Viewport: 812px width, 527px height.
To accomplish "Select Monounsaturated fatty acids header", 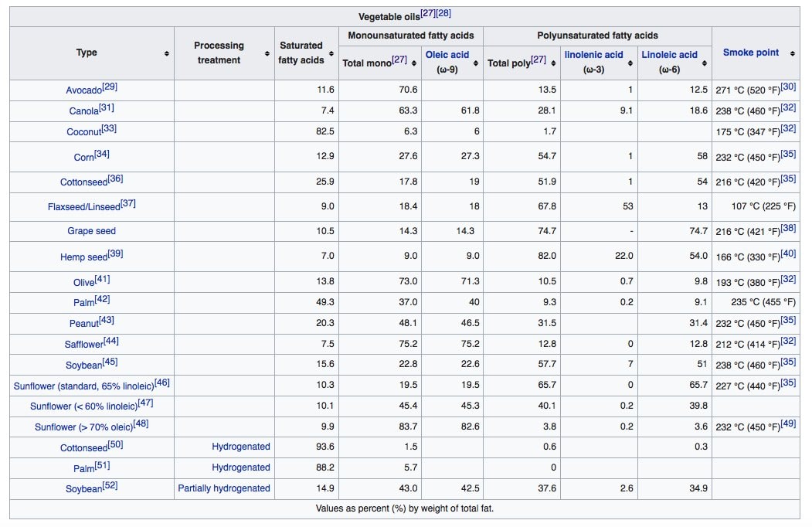I will tap(411, 36).
